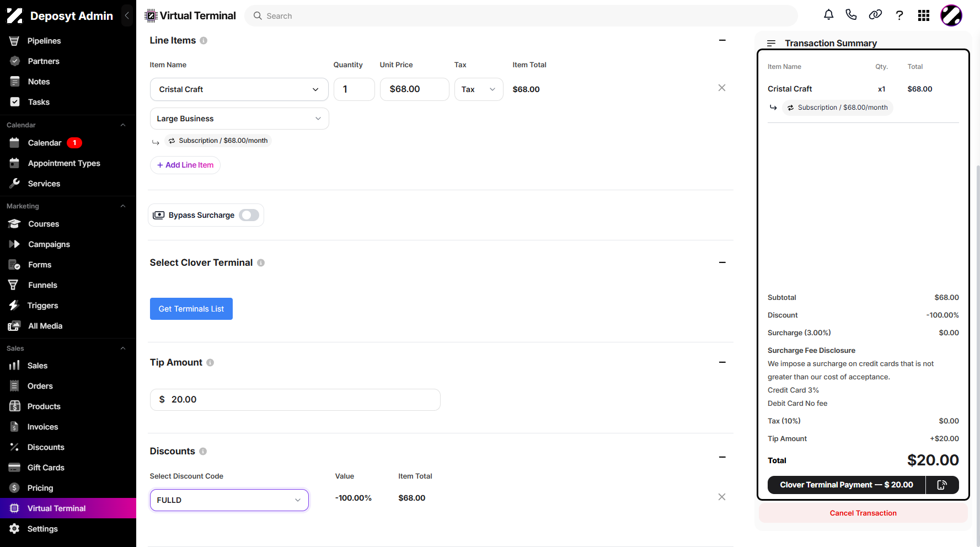
Task: Toggle the Bypass Surcharge switch
Action: click(249, 215)
